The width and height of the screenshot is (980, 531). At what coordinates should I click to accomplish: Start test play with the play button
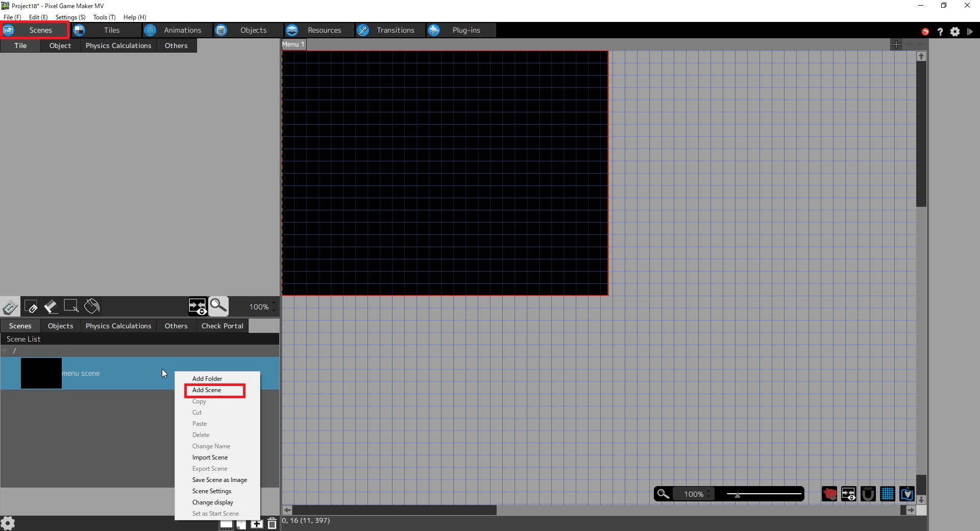tap(970, 32)
